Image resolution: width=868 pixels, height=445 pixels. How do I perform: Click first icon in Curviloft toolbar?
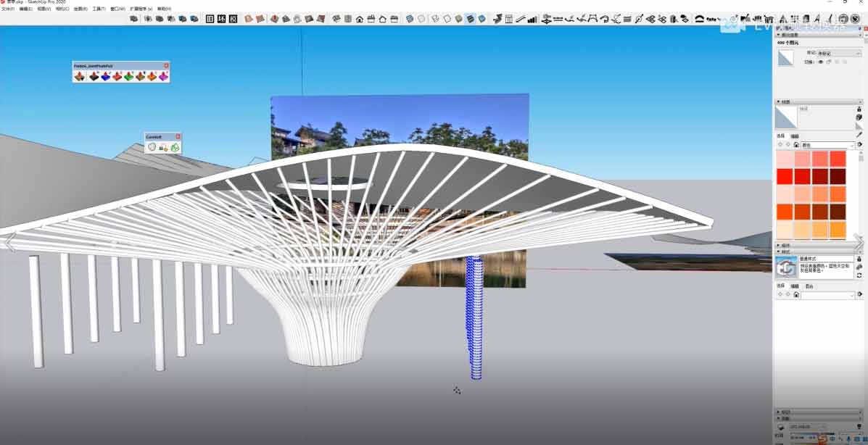point(152,147)
